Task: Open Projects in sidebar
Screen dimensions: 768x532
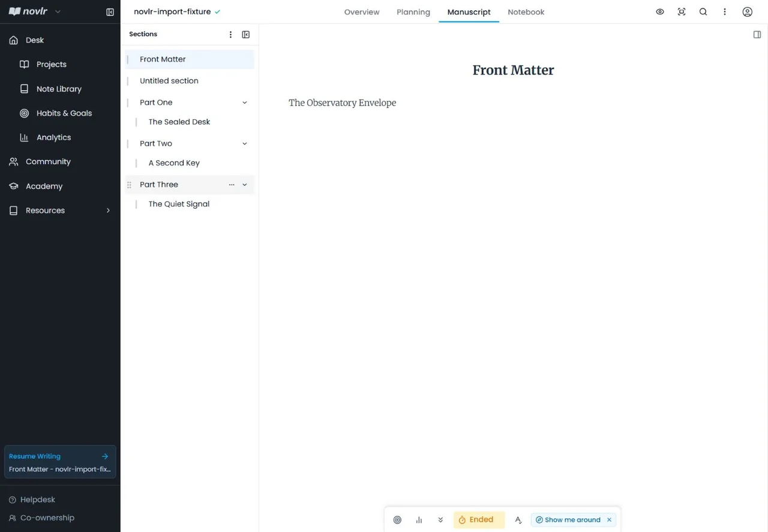Action: point(43,64)
